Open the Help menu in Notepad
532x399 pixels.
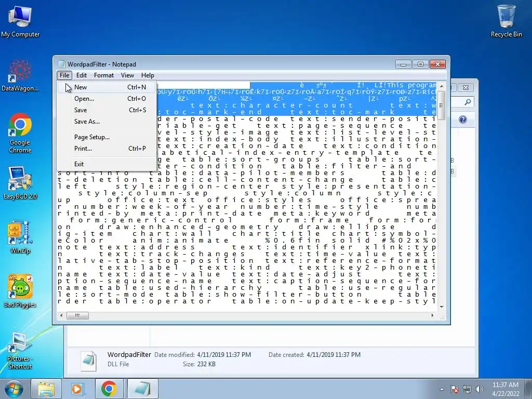pos(148,75)
